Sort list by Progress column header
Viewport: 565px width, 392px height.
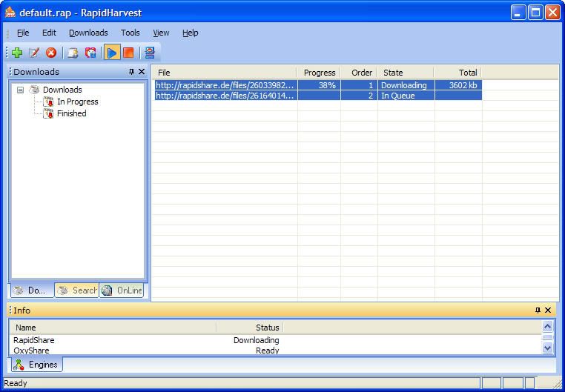pos(319,73)
